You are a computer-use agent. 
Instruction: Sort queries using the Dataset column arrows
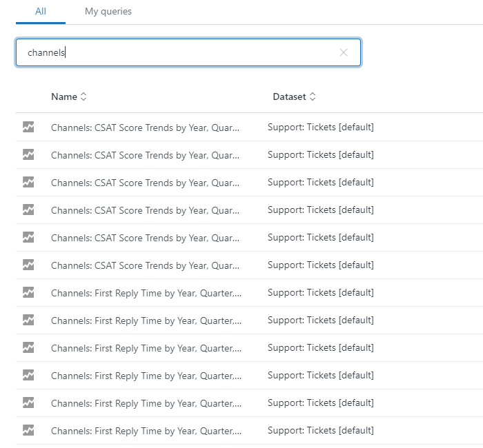tap(313, 97)
